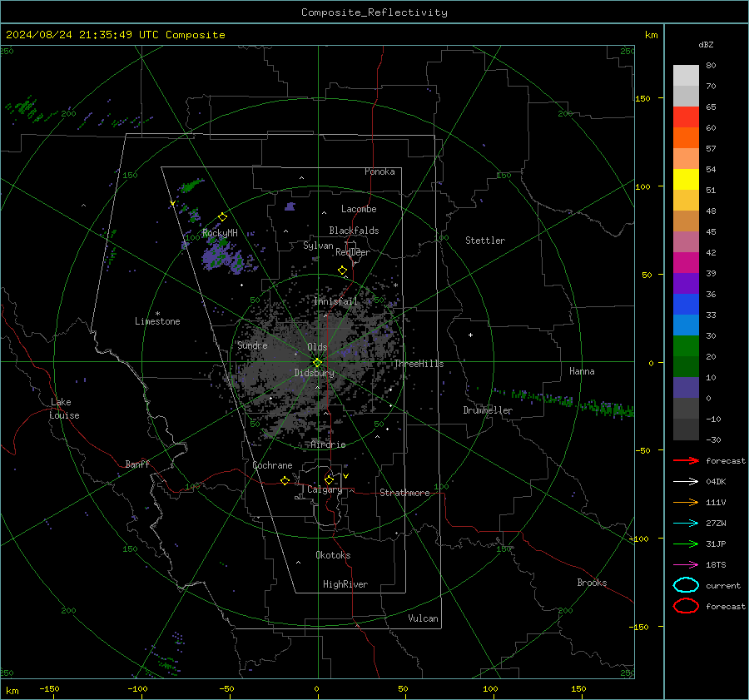
Task: Click the Calgary city label
Action: 325,489
